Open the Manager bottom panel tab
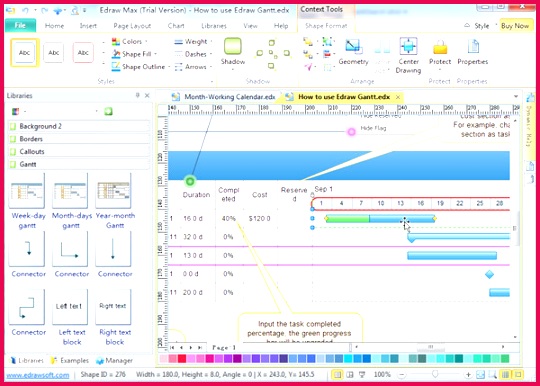Image resolution: width=540 pixels, height=386 pixels. click(x=115, y=361)
